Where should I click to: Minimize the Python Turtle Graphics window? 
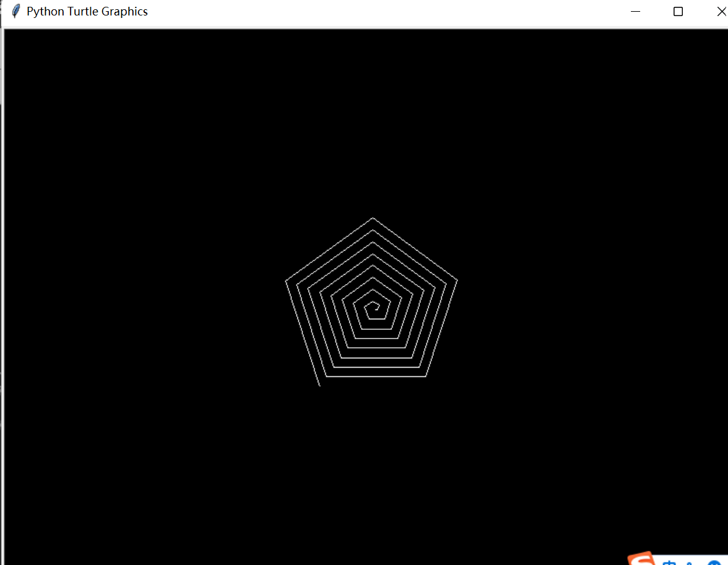[x=636, y=12]
